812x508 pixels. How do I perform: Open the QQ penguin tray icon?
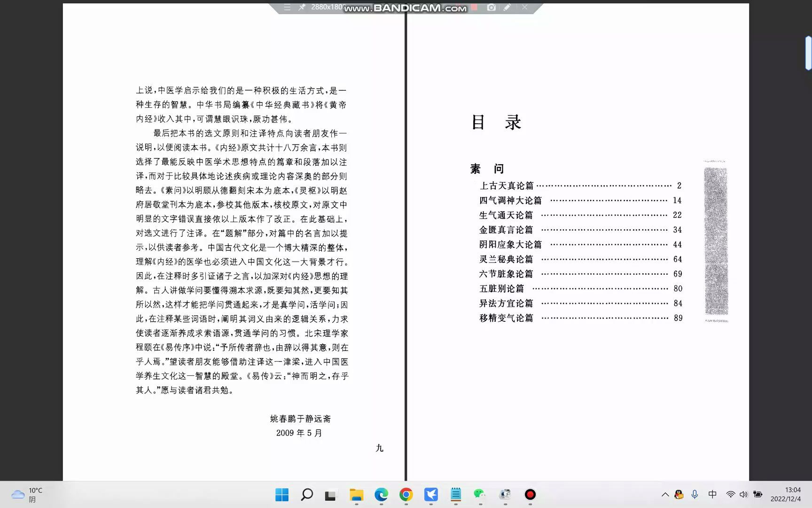(x=679, y=494)
